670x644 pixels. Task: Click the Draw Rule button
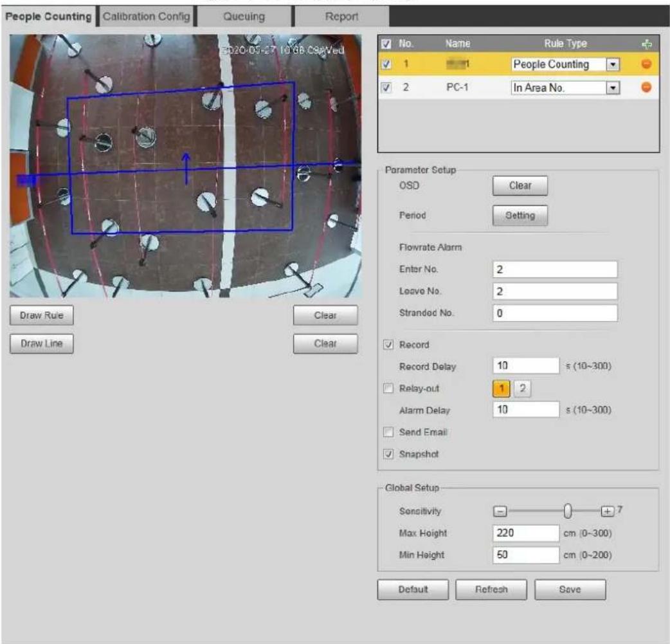tap(41, 315)
